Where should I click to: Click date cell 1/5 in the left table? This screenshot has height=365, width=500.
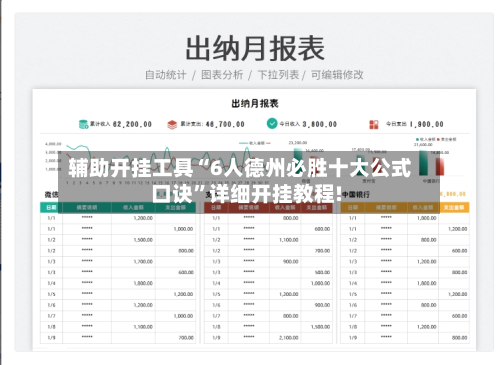51,294
